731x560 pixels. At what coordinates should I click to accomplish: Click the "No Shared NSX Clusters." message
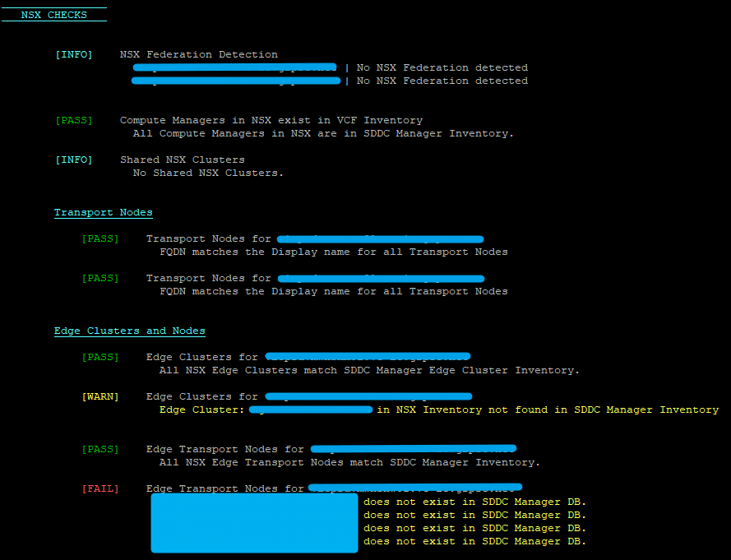208,173
